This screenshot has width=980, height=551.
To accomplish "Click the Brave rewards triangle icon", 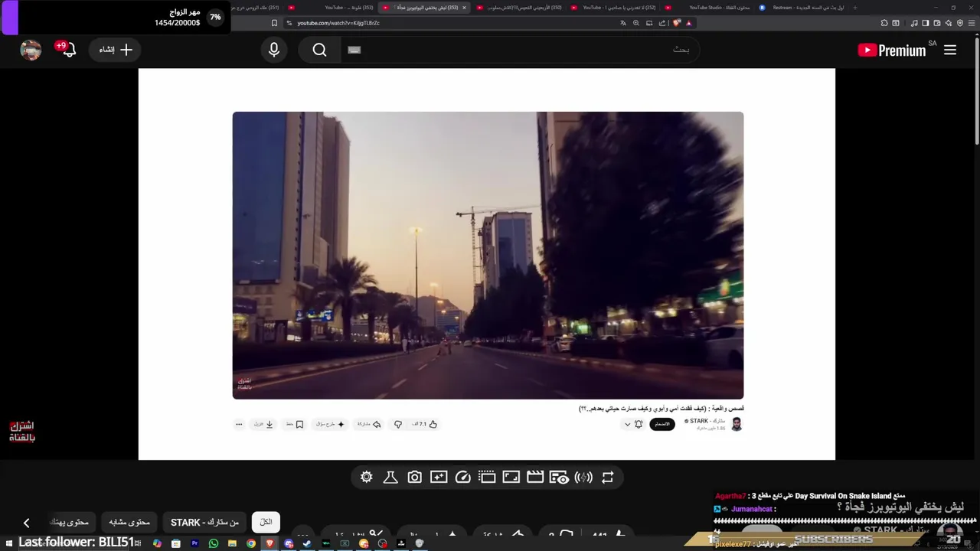I will click(688, 23).
